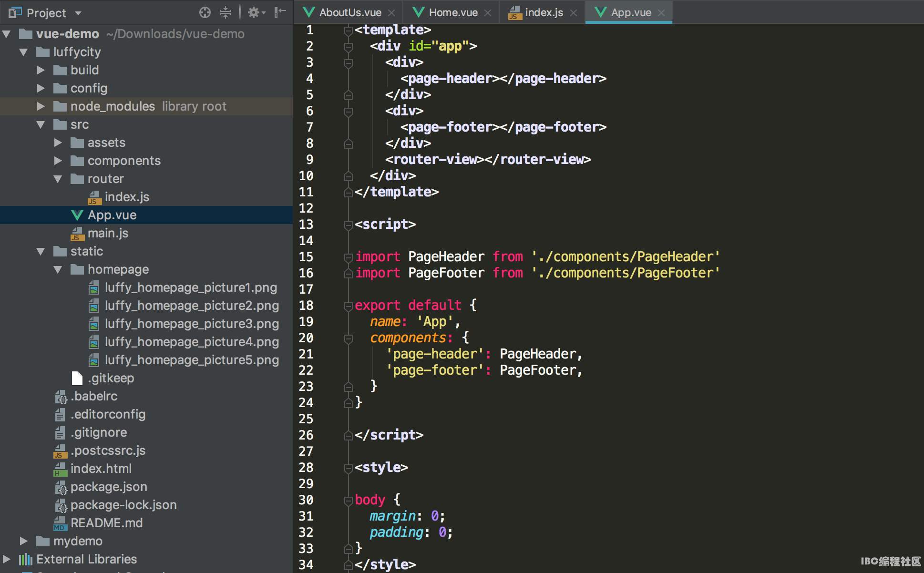Viewport: 924px width, 573px height.
Task: Click the collapse all icon in Project panel
Action: tap(226, 12)
